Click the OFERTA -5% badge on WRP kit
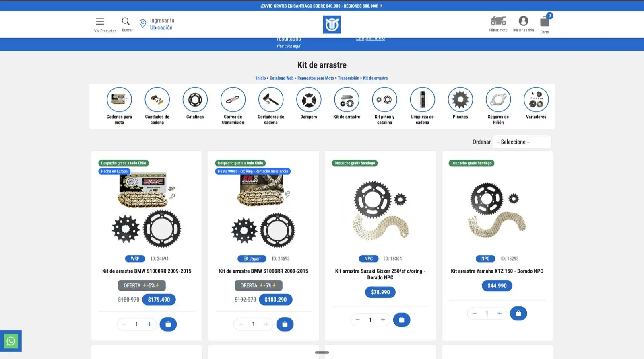The height and width of the screenshot is (359, 644). pos(142,285)
